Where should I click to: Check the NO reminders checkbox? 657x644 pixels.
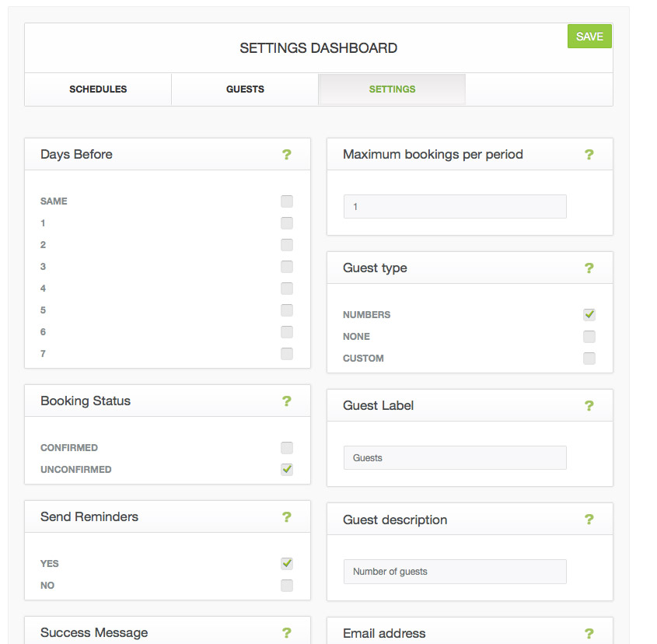tap(287, 586)
